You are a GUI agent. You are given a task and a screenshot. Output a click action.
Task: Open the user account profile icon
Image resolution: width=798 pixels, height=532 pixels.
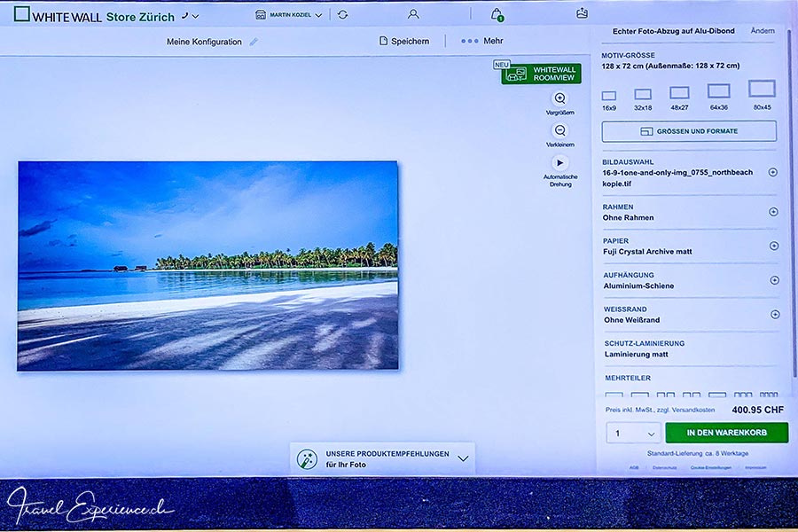[x=413, y=14]
